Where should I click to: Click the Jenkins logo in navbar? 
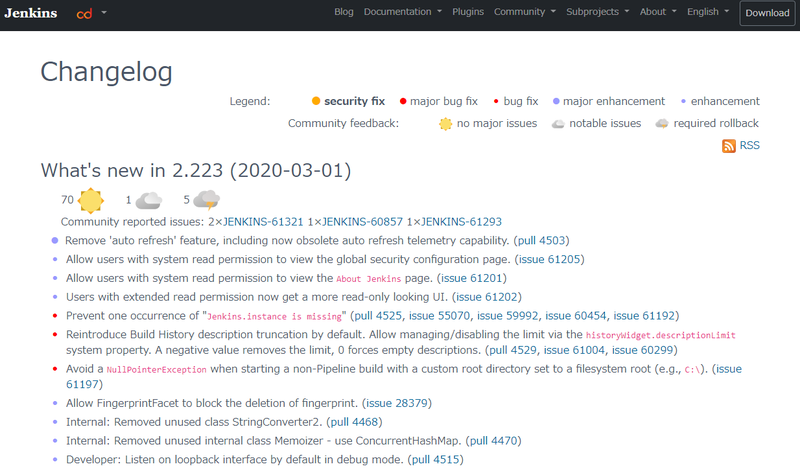31,13
